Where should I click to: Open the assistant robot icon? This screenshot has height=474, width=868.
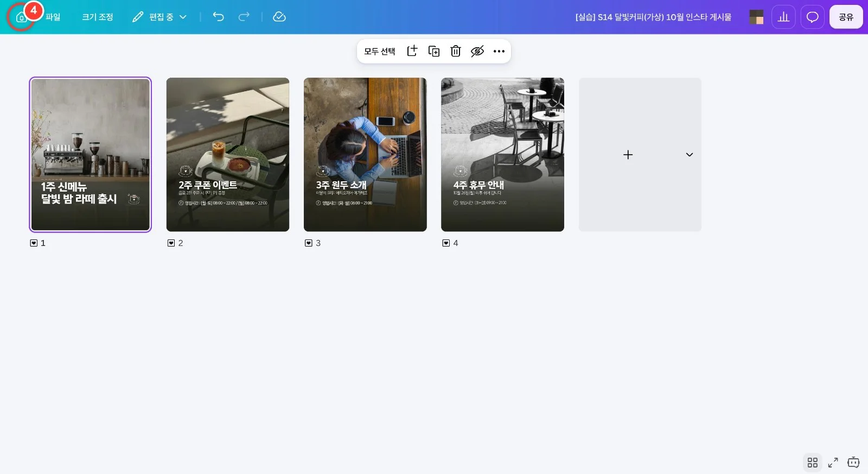click(854, 463)
